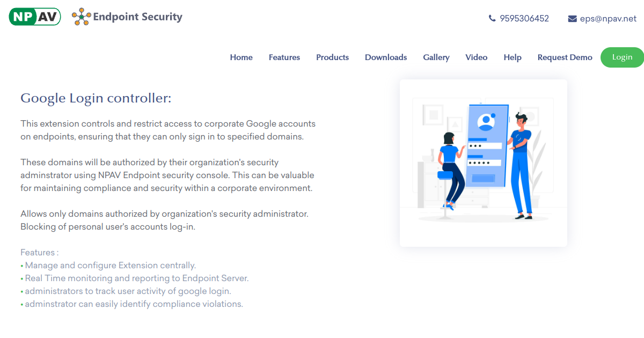Click the Request Demo link
The width and height of the screenshot is (644, 338).
pos(565,57)
